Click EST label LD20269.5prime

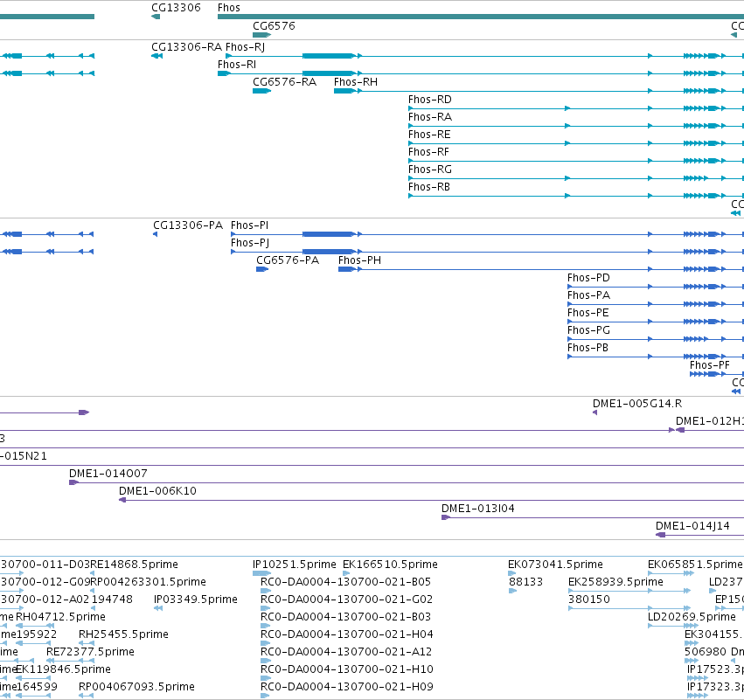coord(692,617)
